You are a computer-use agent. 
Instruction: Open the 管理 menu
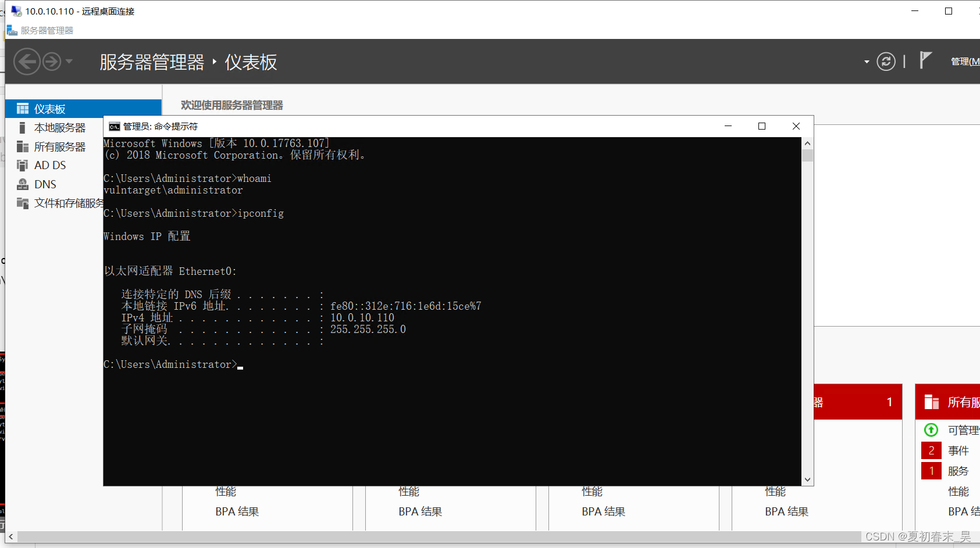(x=965, y=62)
